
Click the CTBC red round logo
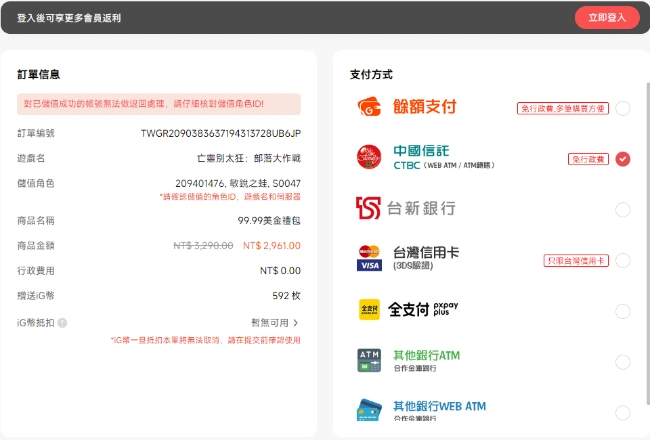pyautogui.click(x=369, y=157)
